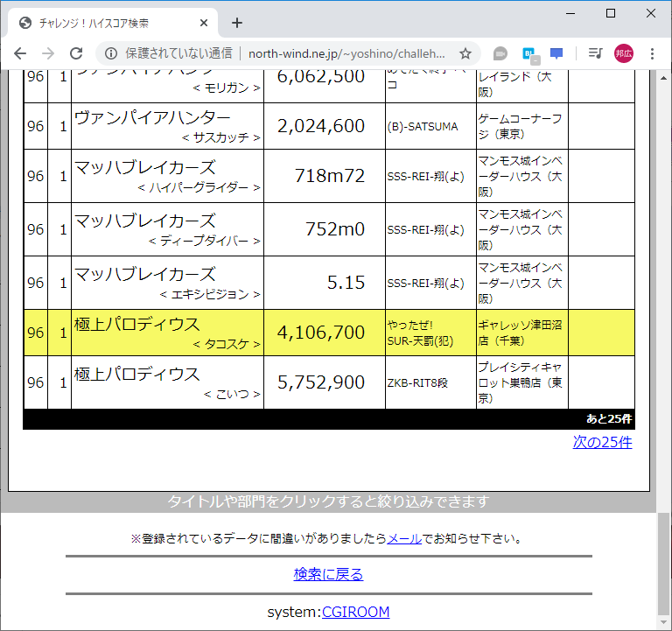Open the blue speech bubble extension
Image resolution: width=672 pixels, height=631 pixels.
coord(556,53)
